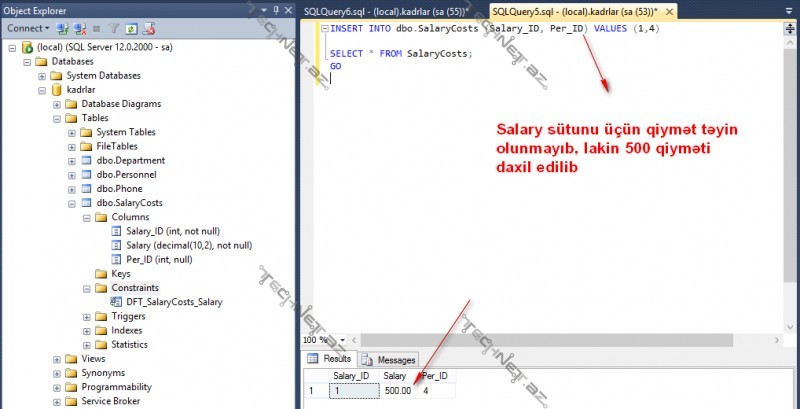
Task: Close the SQLQuery5.sql tab
Action: pos(670,12)
